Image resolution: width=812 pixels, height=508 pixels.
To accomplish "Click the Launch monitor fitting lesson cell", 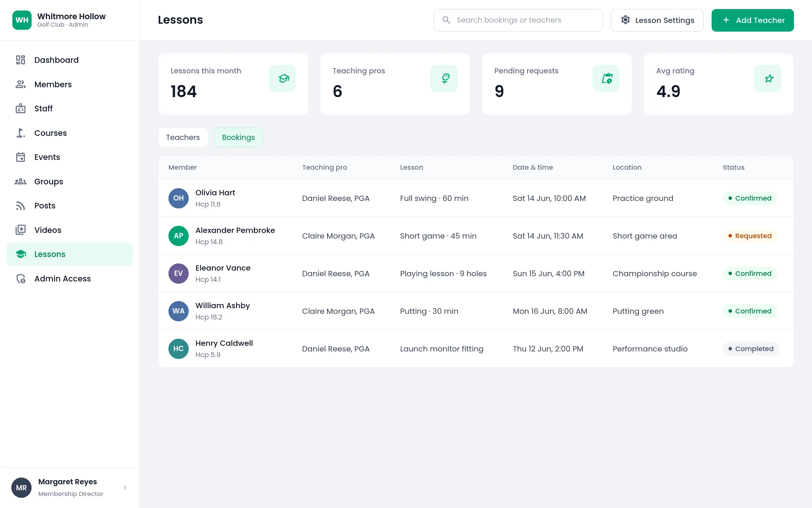I will pos(442,349).
